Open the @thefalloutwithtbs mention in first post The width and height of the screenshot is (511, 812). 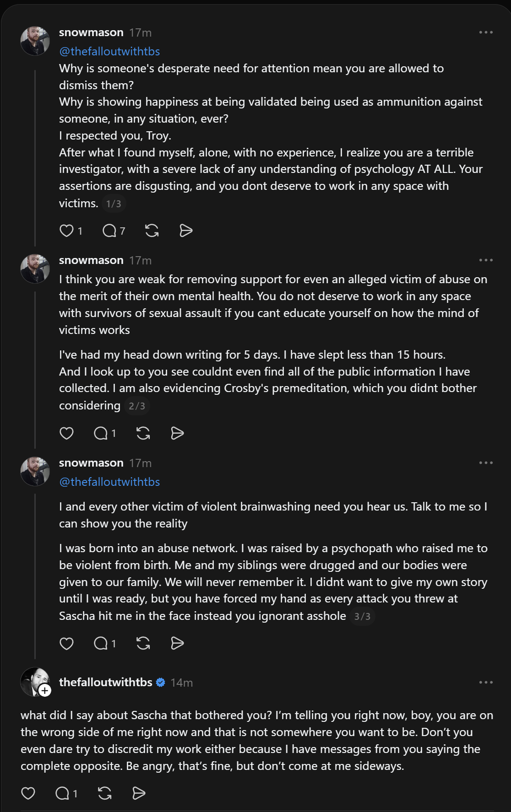pyautogui.click(x=109, y=51)
